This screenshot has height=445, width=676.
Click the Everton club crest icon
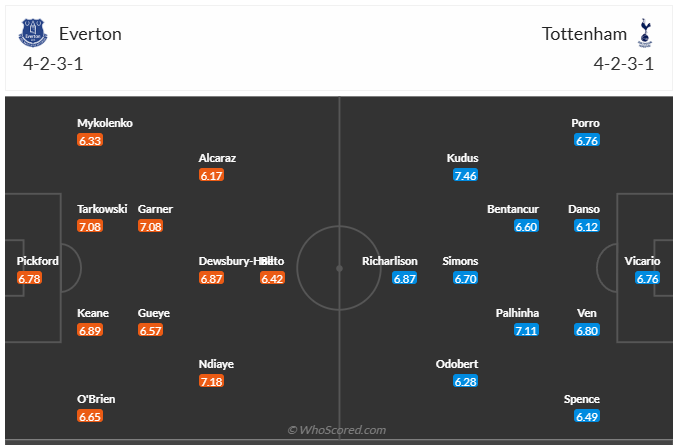(33, 34)
